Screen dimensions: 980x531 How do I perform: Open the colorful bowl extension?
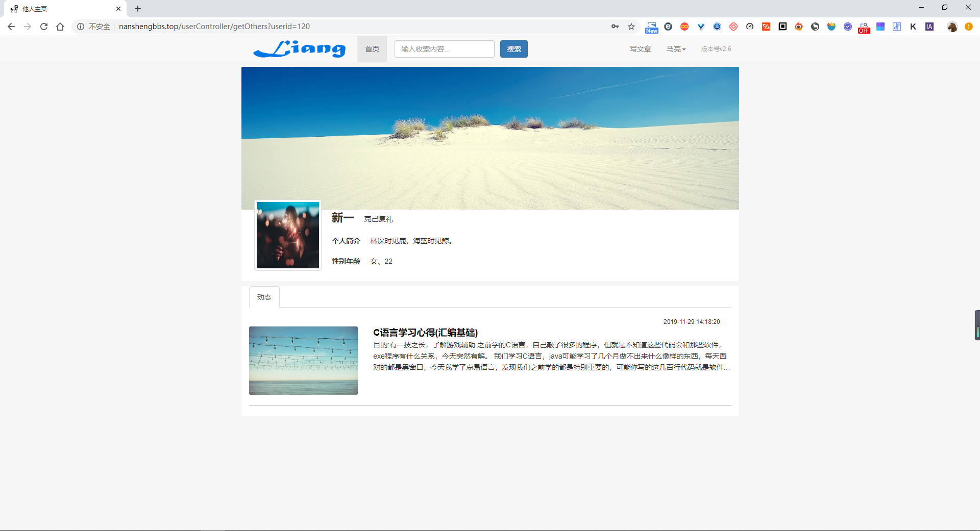coord(831,27)
